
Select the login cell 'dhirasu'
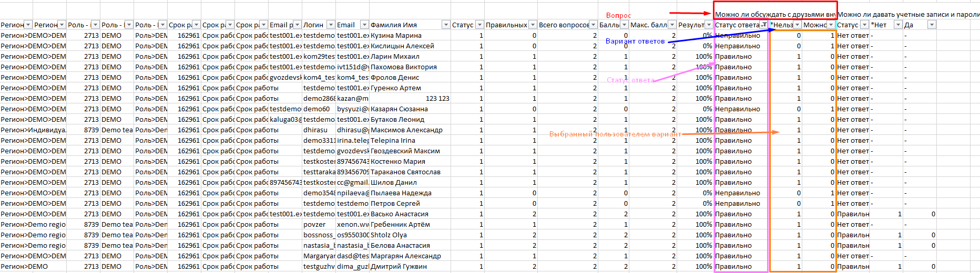(319, 130)
